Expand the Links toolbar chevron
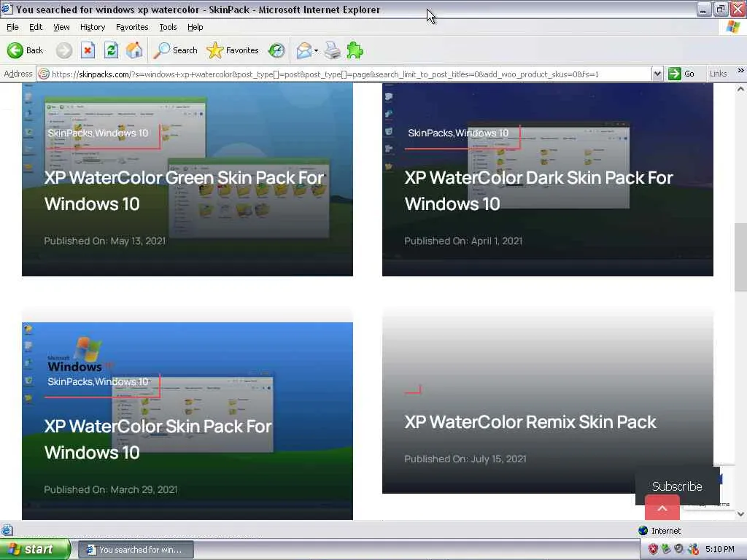 tap(740, 71)
